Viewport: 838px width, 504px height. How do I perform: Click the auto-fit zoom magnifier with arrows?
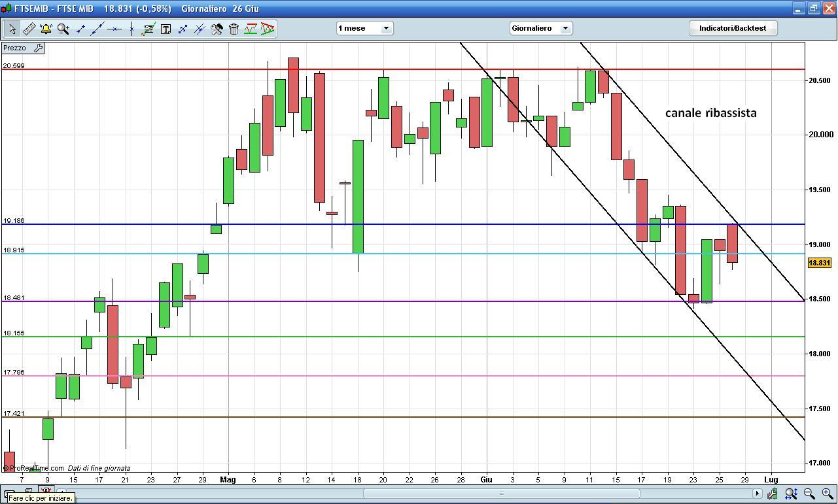point(792,494)
